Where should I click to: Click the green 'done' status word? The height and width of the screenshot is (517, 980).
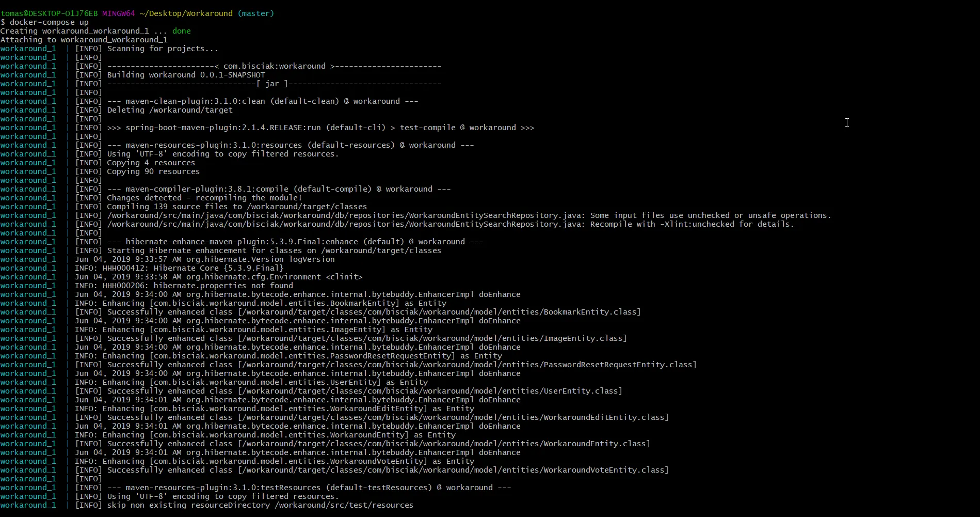(182, 31)
